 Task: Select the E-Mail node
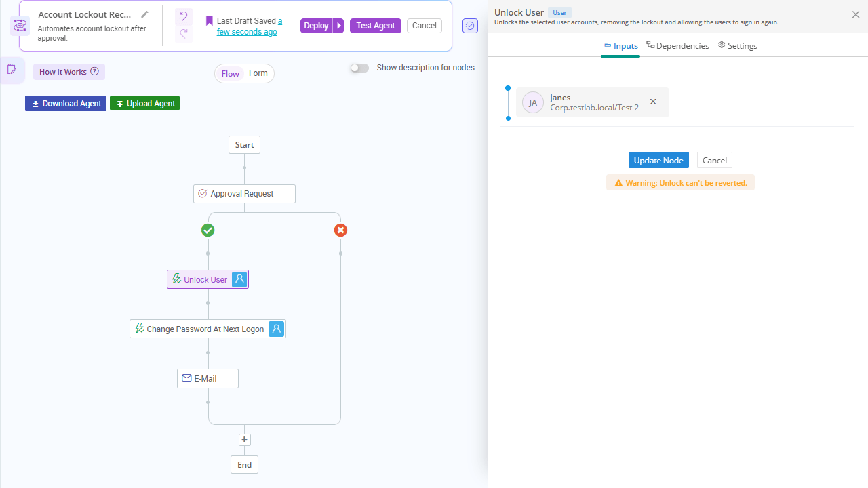click(208, 378)
